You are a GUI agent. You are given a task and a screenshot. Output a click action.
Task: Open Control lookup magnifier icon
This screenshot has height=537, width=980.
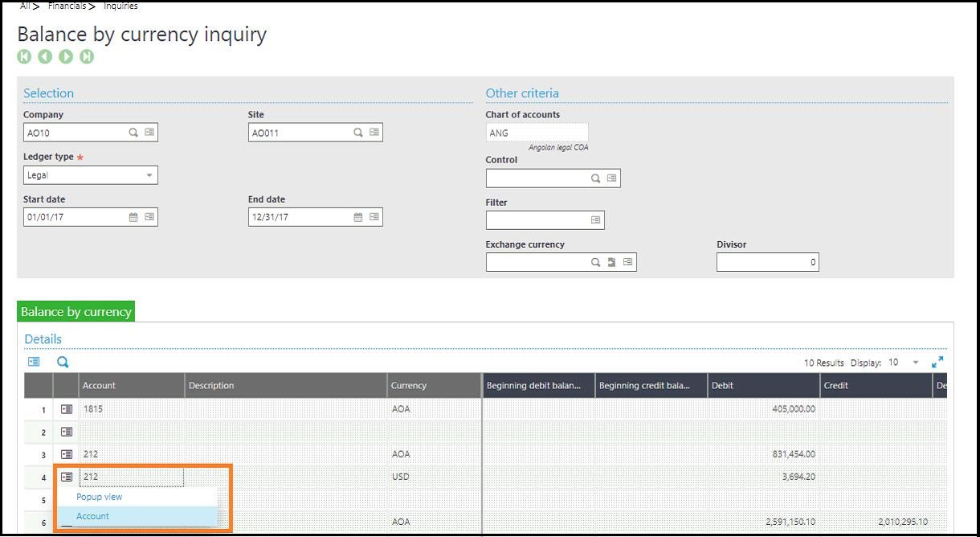[596, 178]
